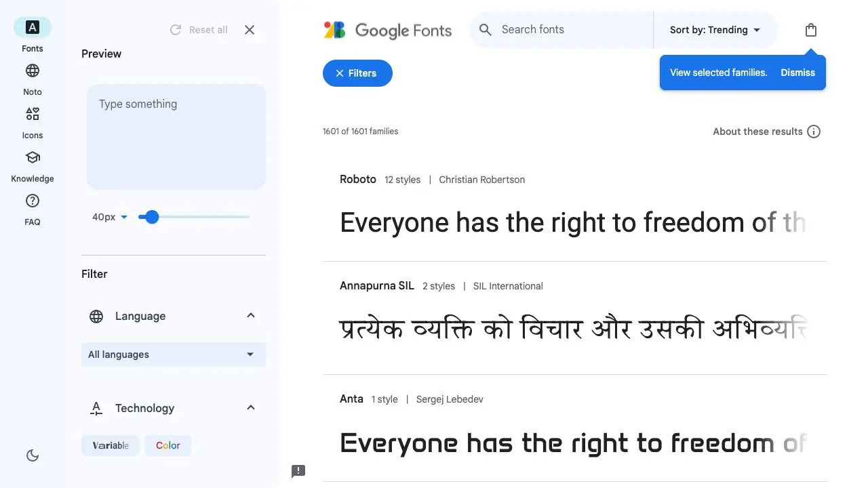Click the selected families bag icon
This screenshot has height=488, width=868.
pyautogui.click(x=811, y=30)
